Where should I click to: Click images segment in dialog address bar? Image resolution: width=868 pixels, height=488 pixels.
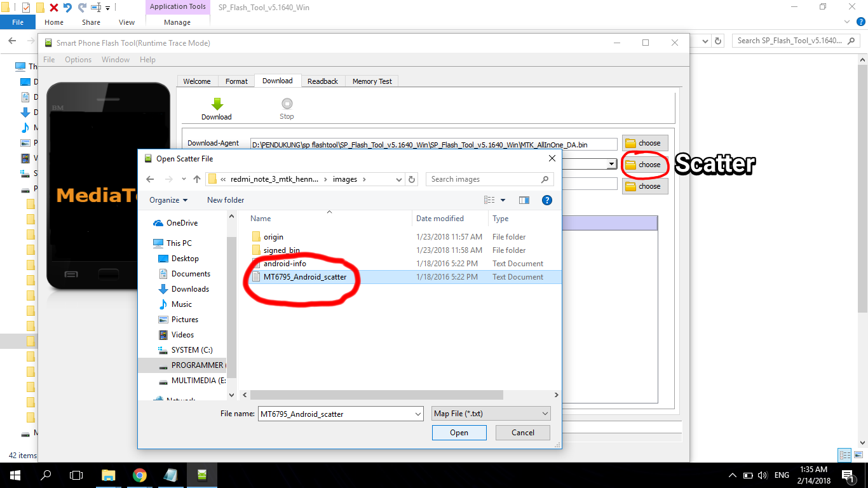(345, 179)
